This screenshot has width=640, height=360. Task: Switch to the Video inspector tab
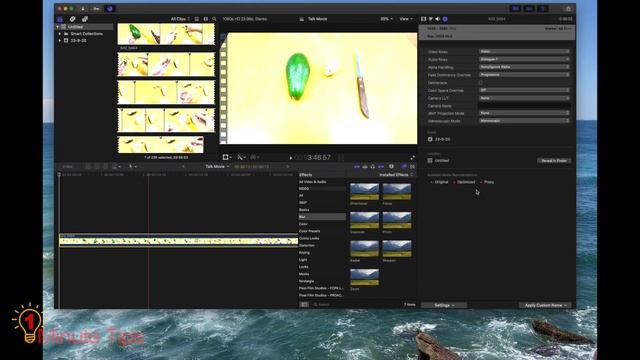423,19
